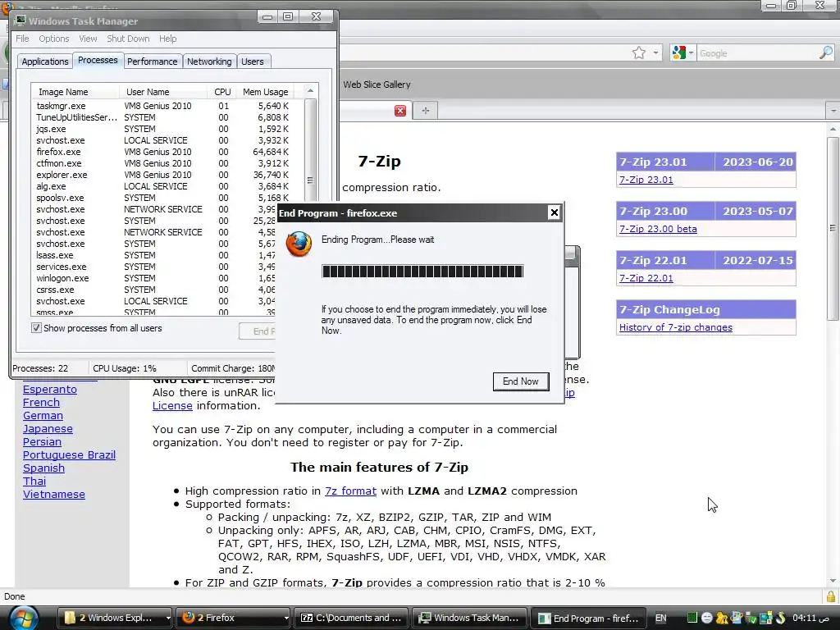Click the green CPU usage tray icon
This screenshot has width=840, height=630.
point(692,618)
